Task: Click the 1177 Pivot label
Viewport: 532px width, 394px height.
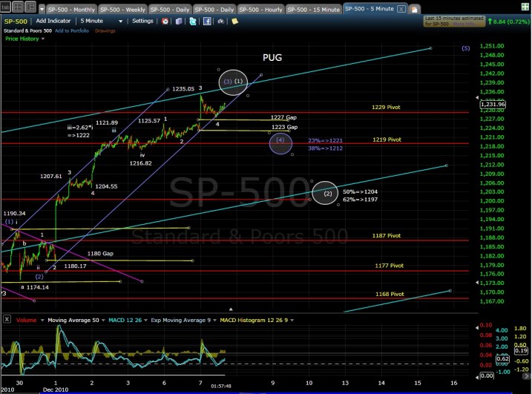Action: pos(389,266)
